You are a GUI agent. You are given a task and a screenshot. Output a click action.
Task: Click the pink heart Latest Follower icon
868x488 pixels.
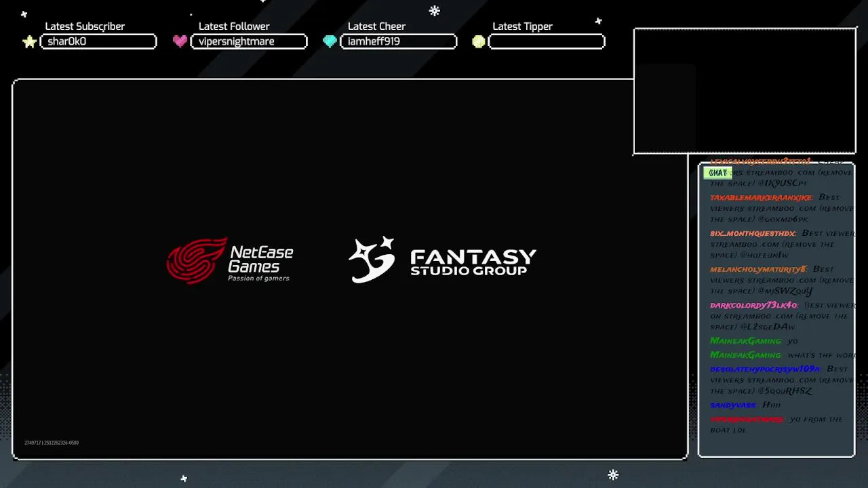coord(180,41)
